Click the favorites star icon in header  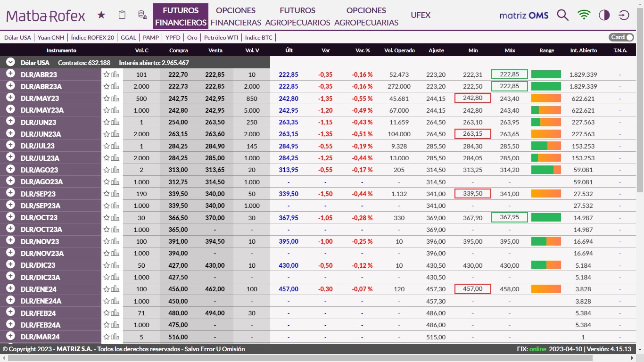coord(101,15)
